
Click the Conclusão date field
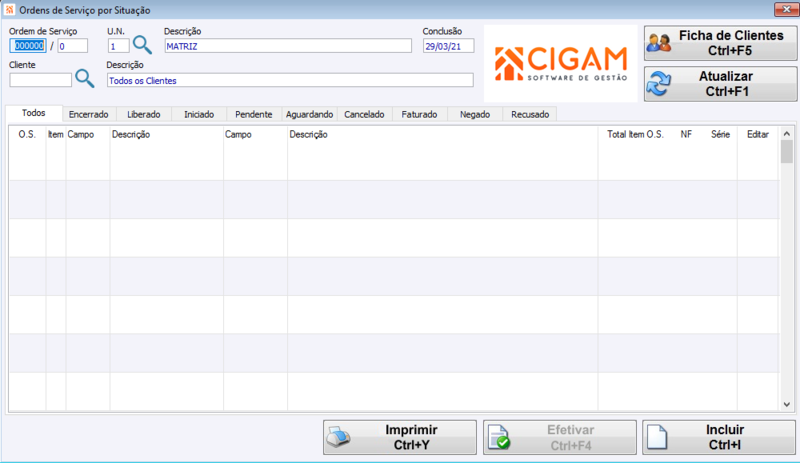(x=448, y=46)
